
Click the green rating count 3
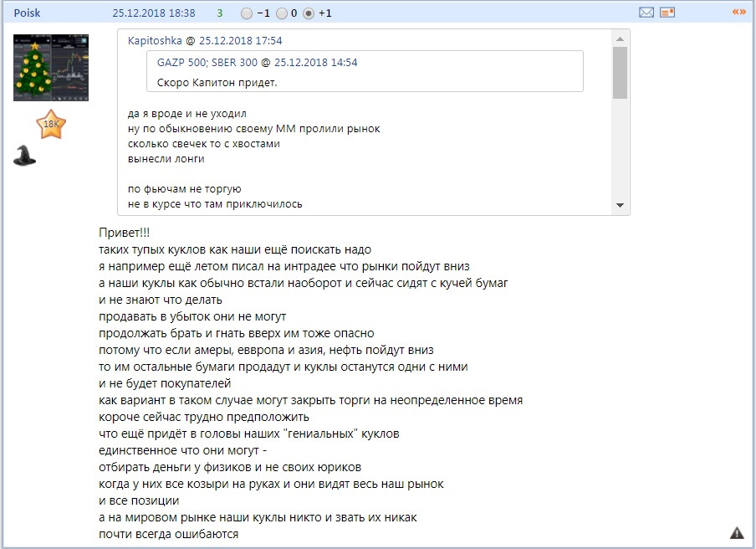coord(220,13)
